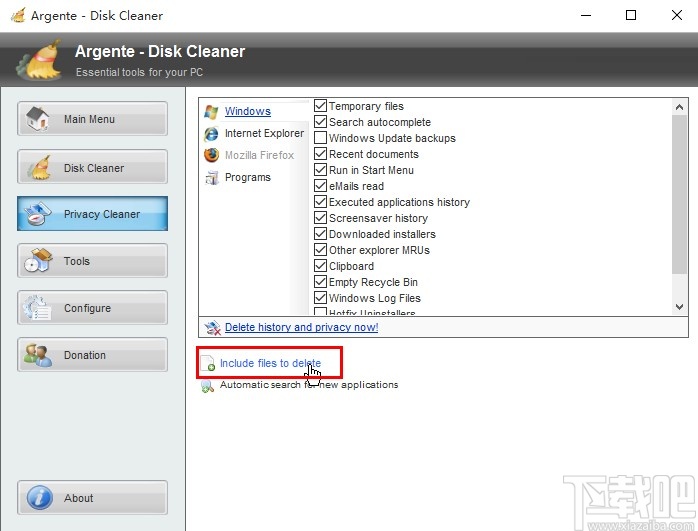Click Delete history and privacy now link

click(301, 328)
